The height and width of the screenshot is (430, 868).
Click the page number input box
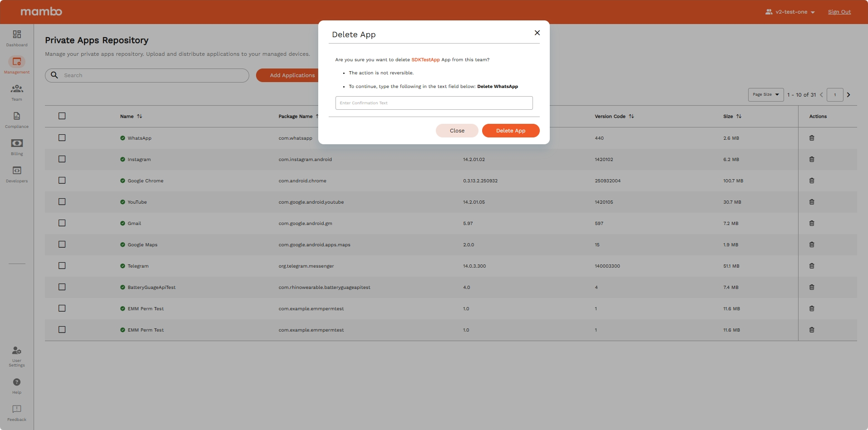(x=835, y=95)
